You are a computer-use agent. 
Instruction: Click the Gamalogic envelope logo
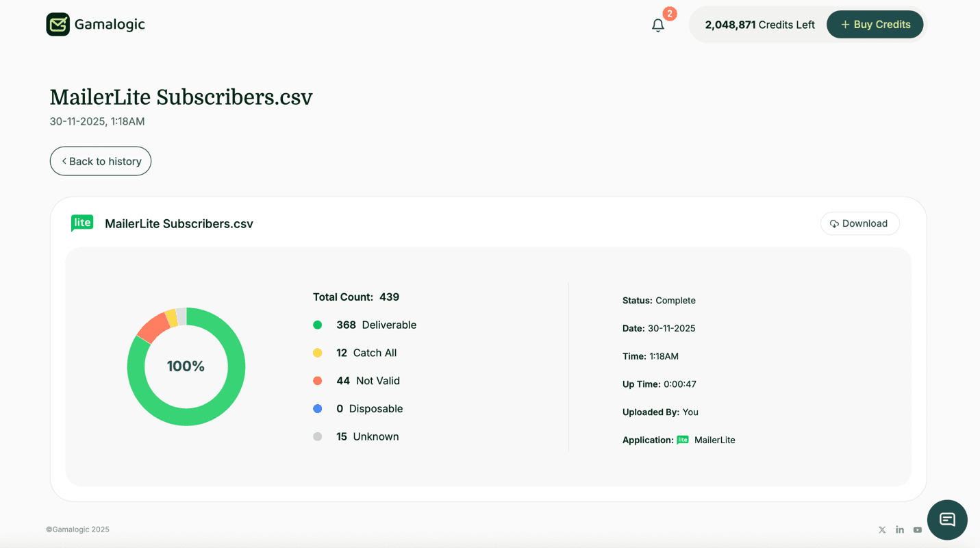pyautogui.click(x=58, y=24)
